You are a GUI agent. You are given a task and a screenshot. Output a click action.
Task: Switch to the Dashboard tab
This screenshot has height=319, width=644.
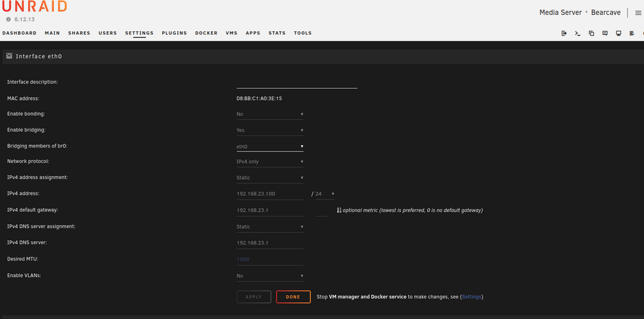click(19, 33)
